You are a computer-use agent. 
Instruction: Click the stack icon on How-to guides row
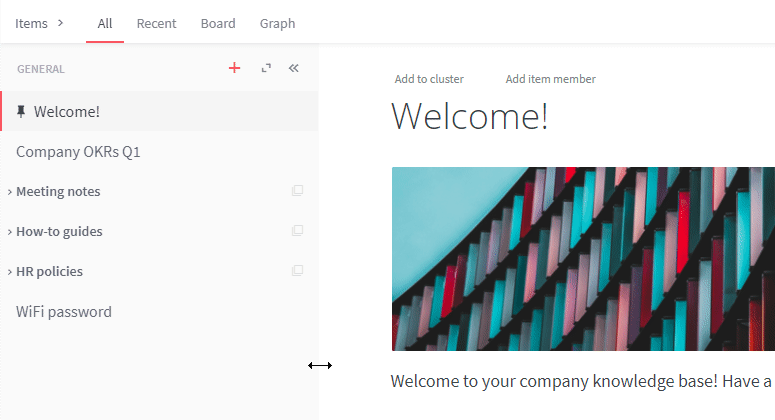298,231
